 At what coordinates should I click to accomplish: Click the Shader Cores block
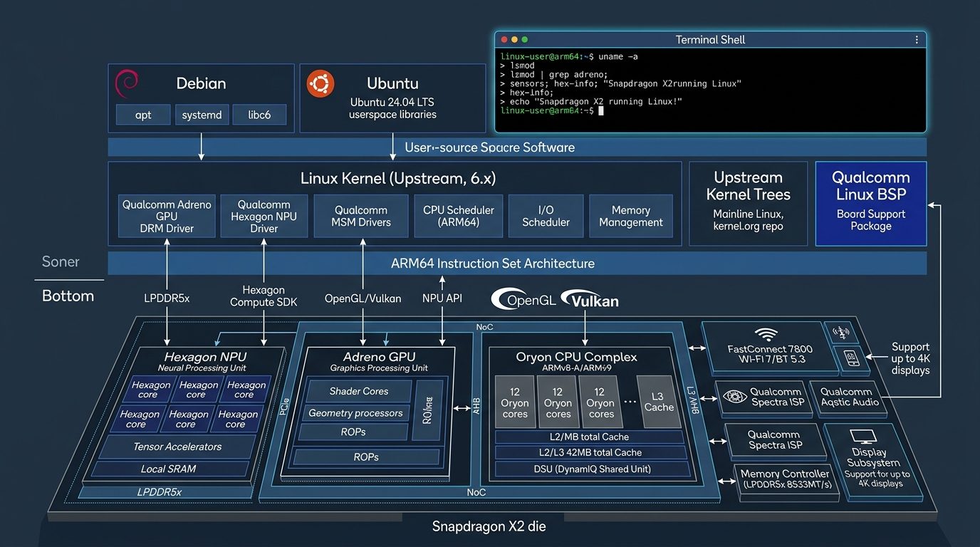(x=359, y=391)
